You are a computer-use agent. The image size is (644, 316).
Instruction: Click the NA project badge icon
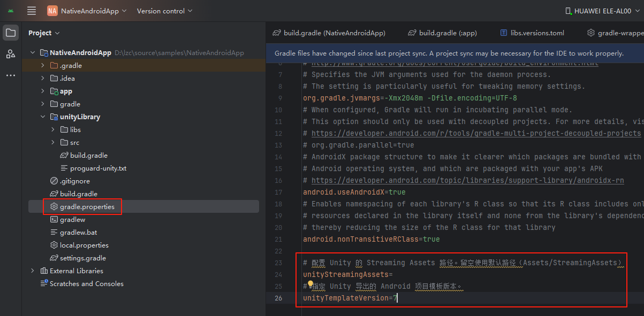click(52, 11)
